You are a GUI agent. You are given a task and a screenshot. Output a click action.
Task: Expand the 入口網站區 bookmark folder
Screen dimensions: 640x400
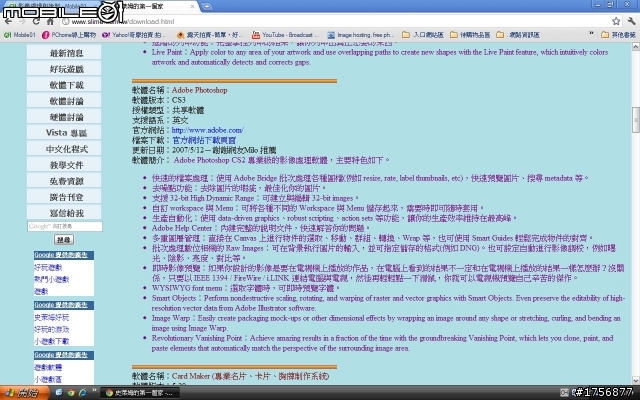pyautogui.click(x=423, y=35)
